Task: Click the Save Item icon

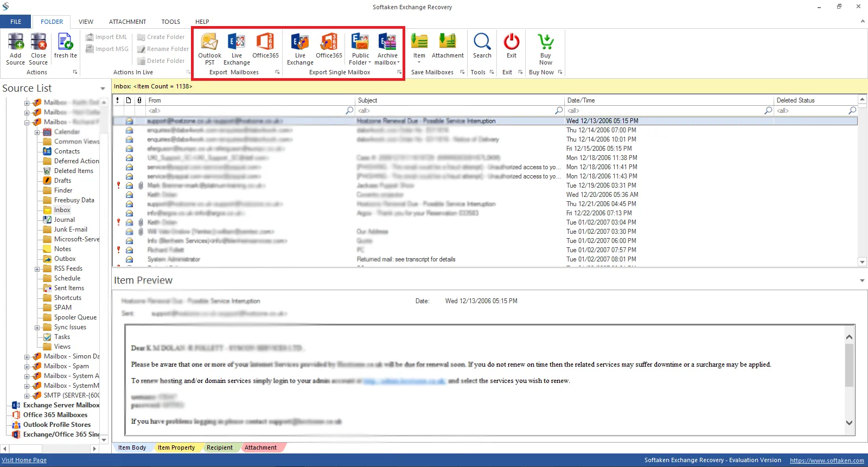Action: (x=419, y=48)
